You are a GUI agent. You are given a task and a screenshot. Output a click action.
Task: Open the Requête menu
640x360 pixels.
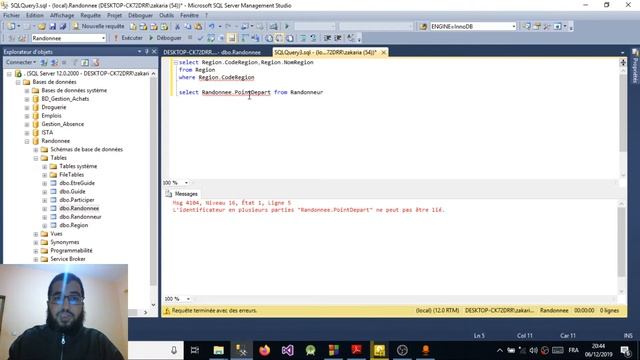[x=90, y=15]
